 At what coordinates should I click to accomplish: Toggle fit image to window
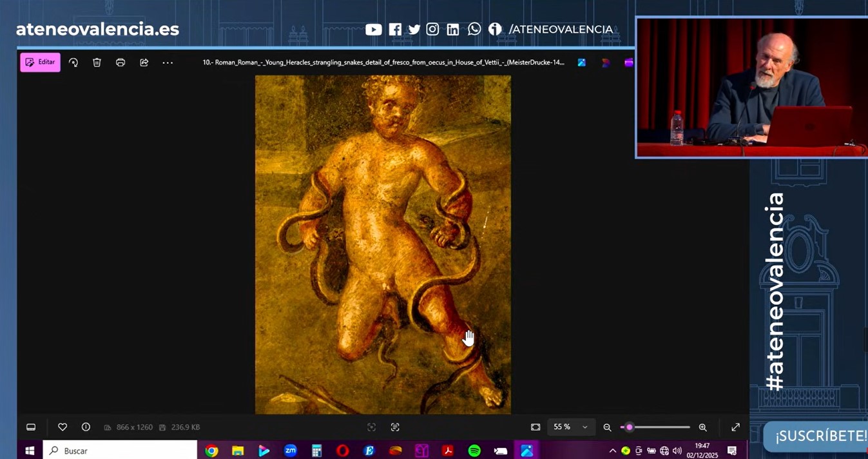coord(535,427)
